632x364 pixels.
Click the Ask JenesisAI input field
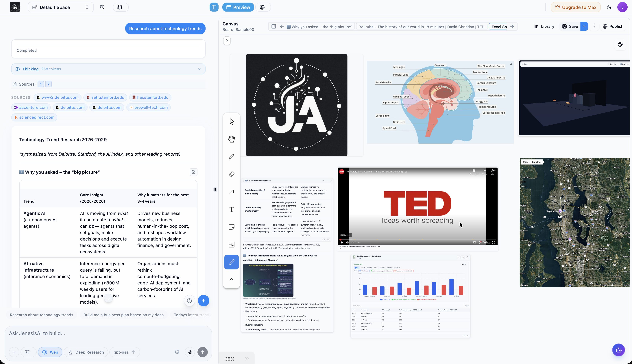point(108,333)
